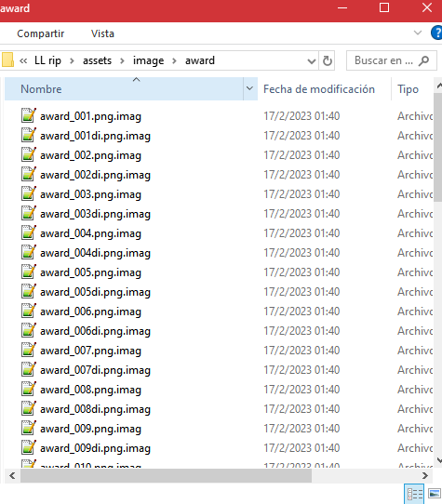This screenshot has height=504, width=442.
Task: Open the address bar history dropdown
Action: [x=312, y=60]
